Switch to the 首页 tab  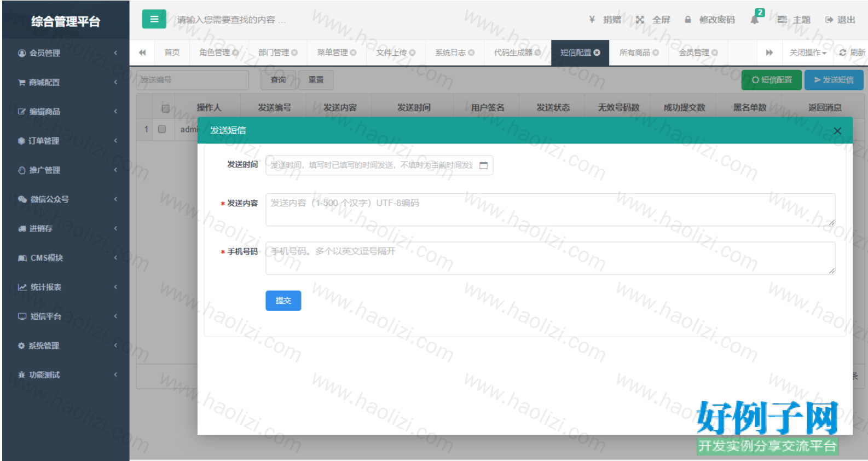[172, 53]
